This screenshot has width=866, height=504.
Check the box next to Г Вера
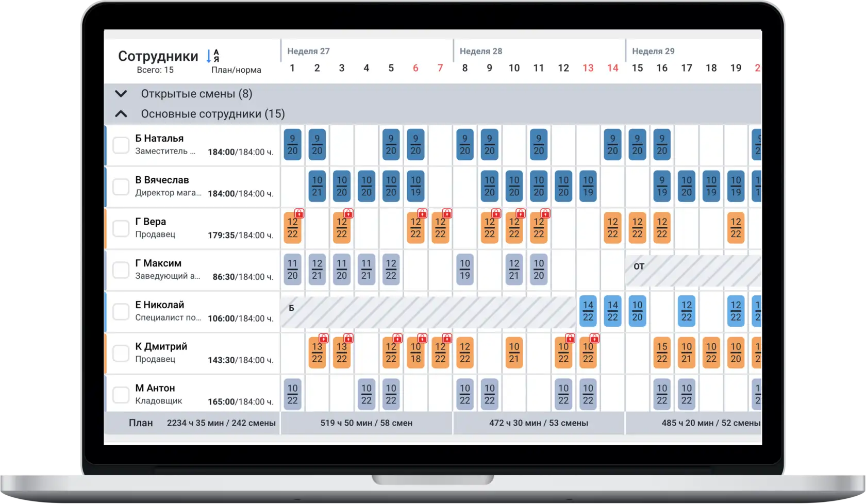click(121, 228)
